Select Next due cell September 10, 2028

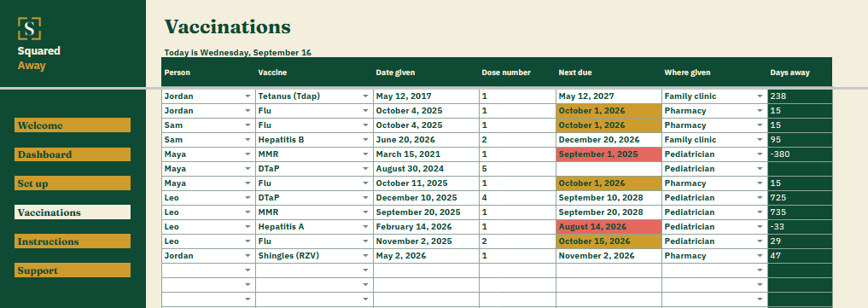tap(609, 197)
